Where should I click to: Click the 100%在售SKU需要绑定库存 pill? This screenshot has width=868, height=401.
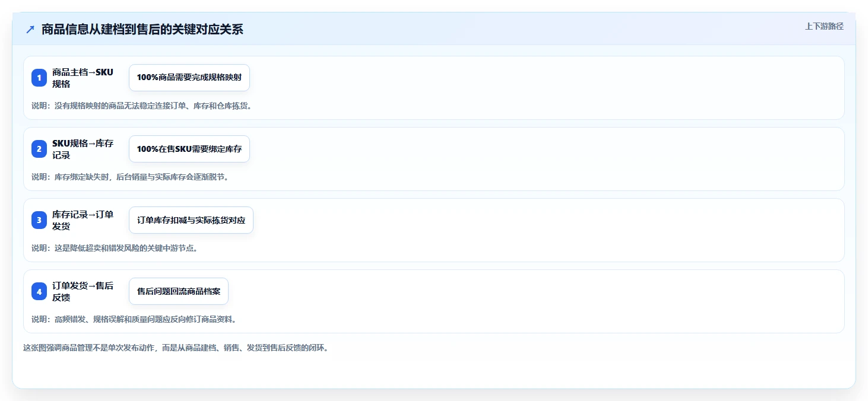click(x=189, y=149)
